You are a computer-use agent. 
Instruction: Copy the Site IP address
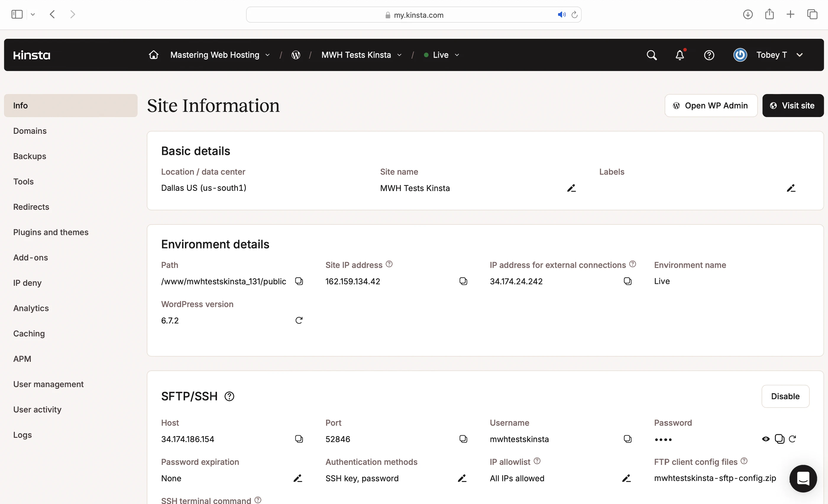[463, 281]
